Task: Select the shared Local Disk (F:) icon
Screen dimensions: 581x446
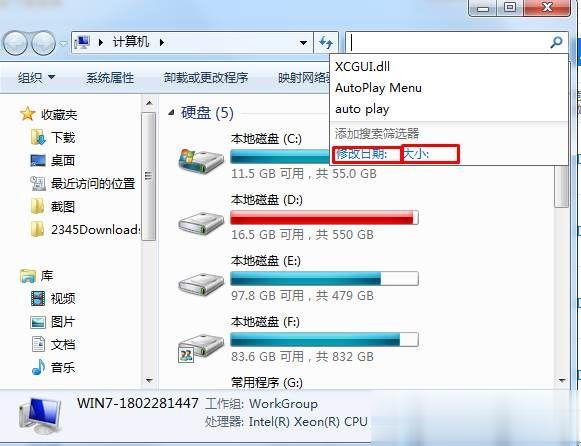Action: pyautogui.click(x=200, y=347)
